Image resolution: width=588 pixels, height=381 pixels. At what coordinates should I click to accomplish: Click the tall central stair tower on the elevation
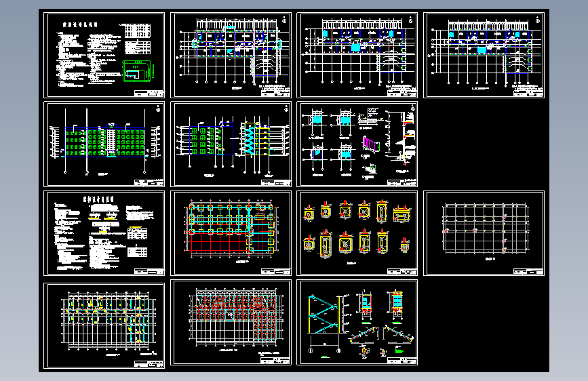[x=111, y=141]
